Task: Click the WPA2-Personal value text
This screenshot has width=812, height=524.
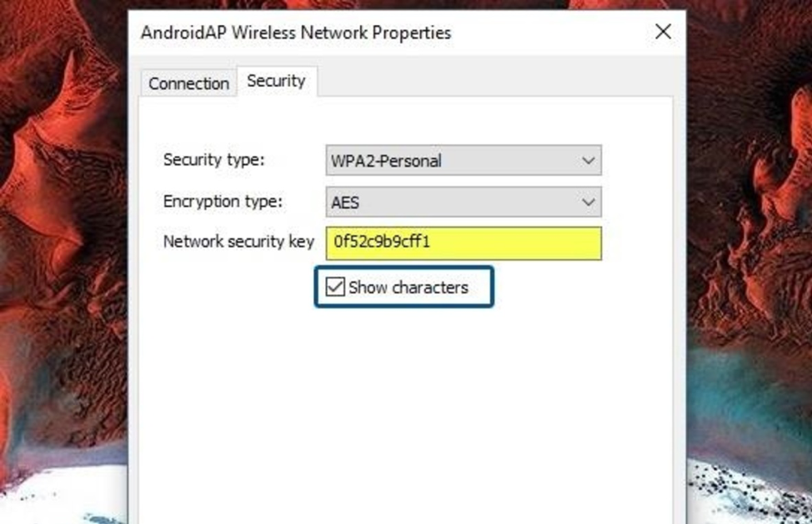Action: pyautogui.click(x=386, y=161)
